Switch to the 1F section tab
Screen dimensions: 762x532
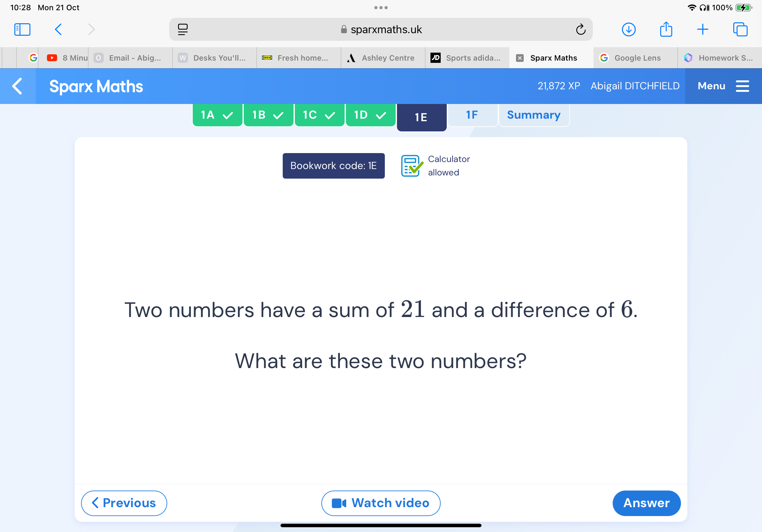coord(472,115)
